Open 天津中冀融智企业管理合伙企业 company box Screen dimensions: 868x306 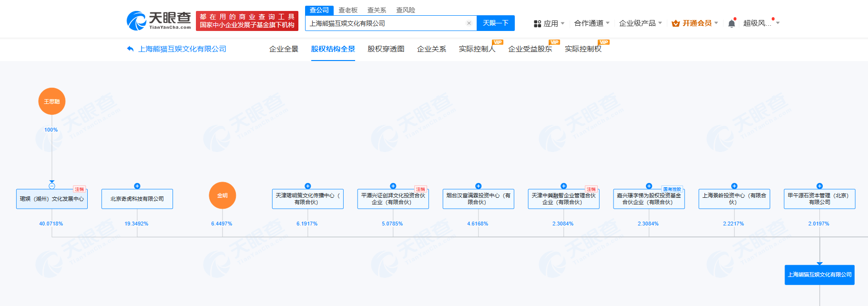pos(564,199)
